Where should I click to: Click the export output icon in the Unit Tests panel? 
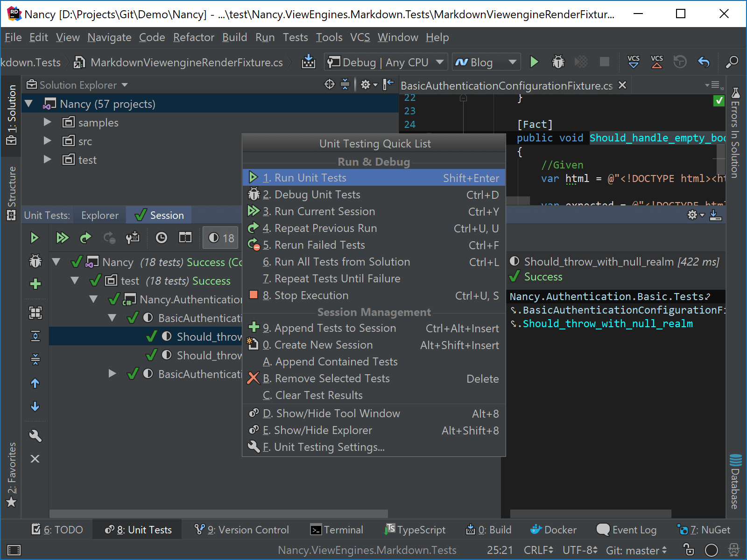715,215
